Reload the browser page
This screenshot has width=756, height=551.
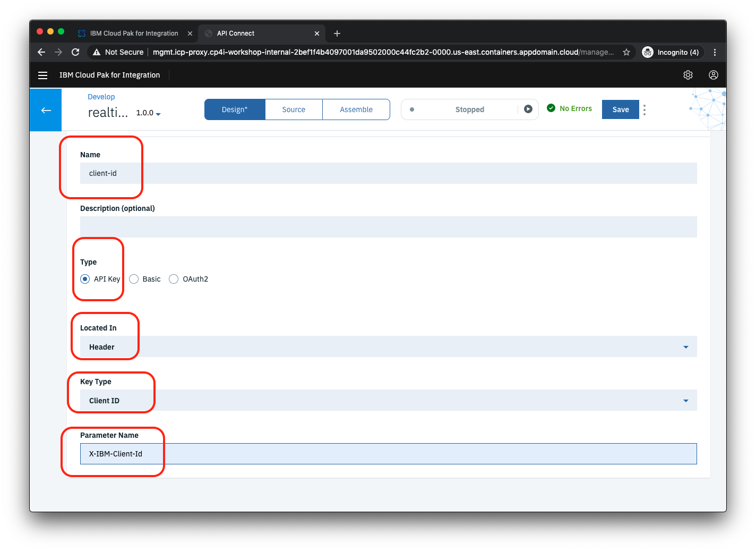click(75, 52)
